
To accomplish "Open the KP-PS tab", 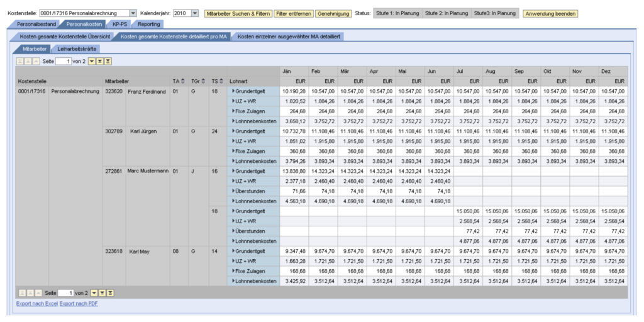I will pyautogui.click(x=119, y=25).
